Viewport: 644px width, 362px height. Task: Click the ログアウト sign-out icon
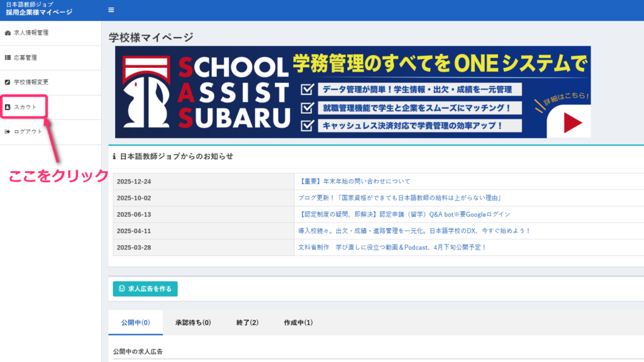(8, 132)
